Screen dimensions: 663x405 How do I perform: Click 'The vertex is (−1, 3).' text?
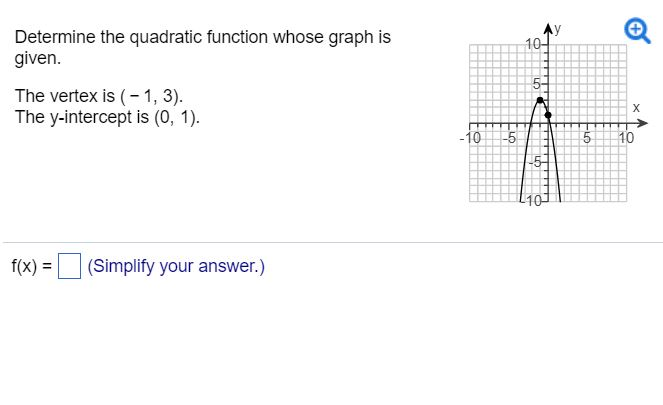point(99,96)
